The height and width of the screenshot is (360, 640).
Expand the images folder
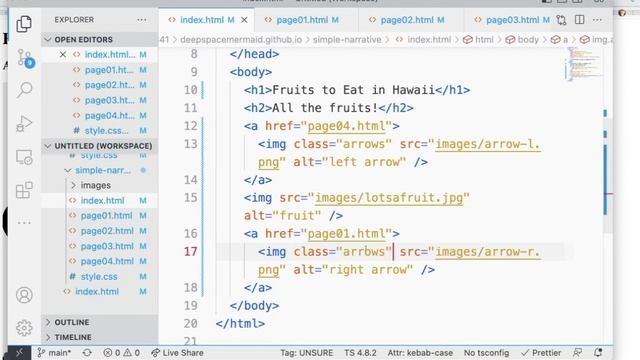(96, 185)
